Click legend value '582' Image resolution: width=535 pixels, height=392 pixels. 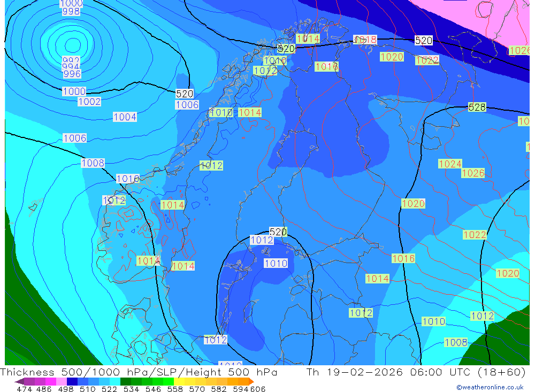tap(218, 389)
